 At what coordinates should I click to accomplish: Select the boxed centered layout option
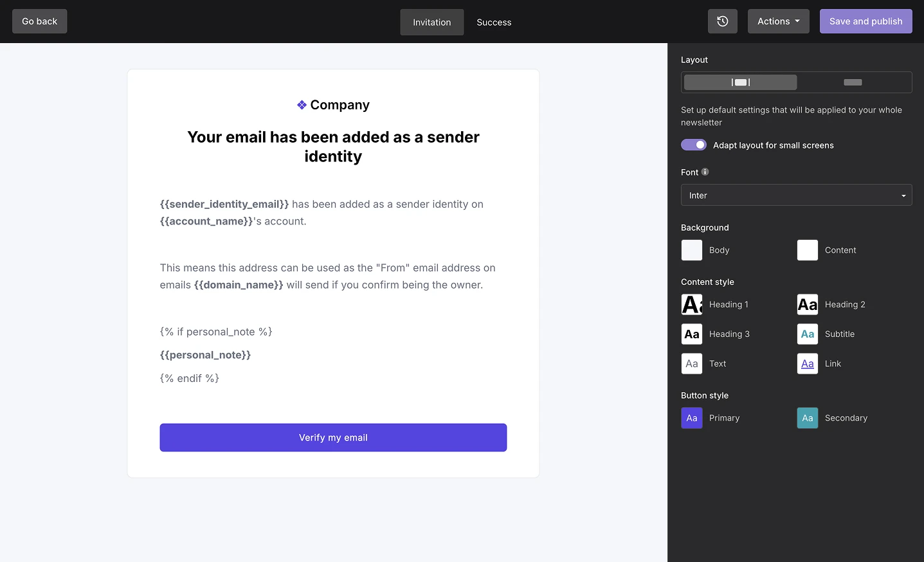point(740,82)
